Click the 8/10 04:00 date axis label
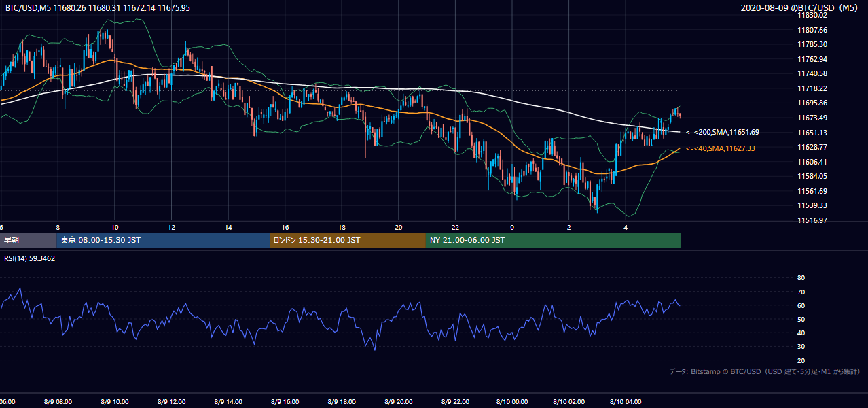The width and height of the screenshot is (868, 408). (x=626, y=402)
